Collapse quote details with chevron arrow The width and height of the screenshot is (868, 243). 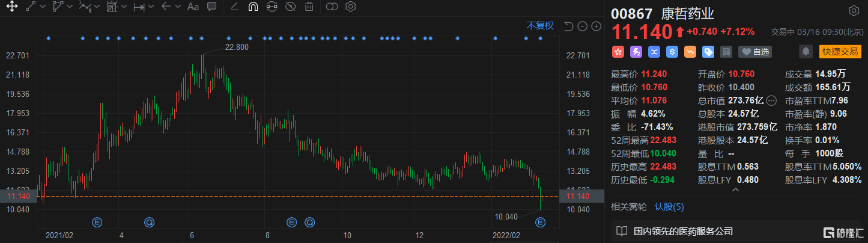(x=736, y=189)
